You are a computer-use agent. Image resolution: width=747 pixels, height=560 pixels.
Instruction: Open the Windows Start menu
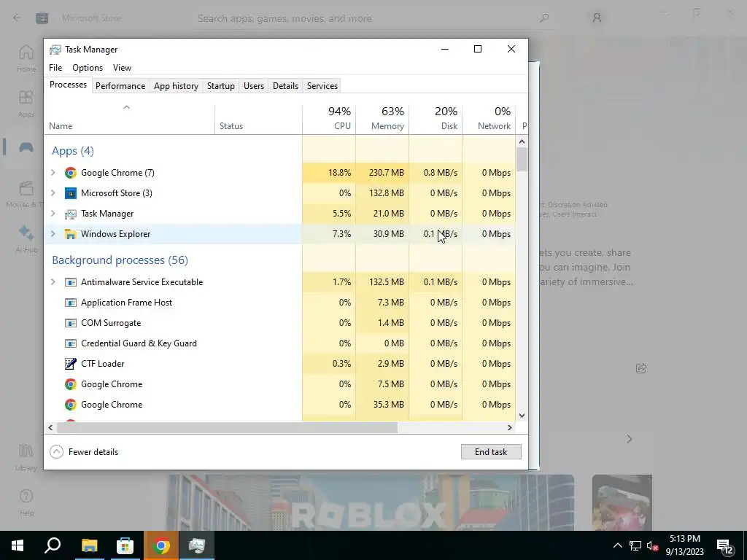tap(18, 545)
